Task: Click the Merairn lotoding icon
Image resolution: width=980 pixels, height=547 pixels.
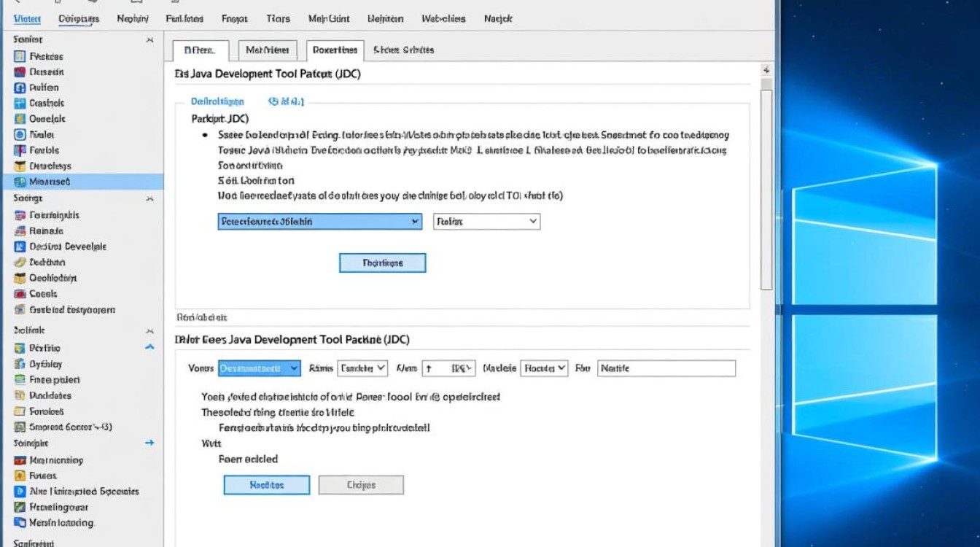Action: click(20, 523)
